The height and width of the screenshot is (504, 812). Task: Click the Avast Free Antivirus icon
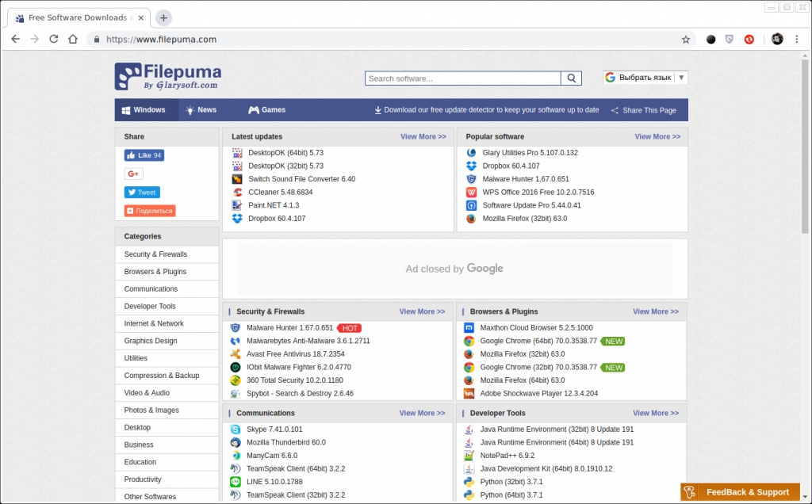pos(236,353)
